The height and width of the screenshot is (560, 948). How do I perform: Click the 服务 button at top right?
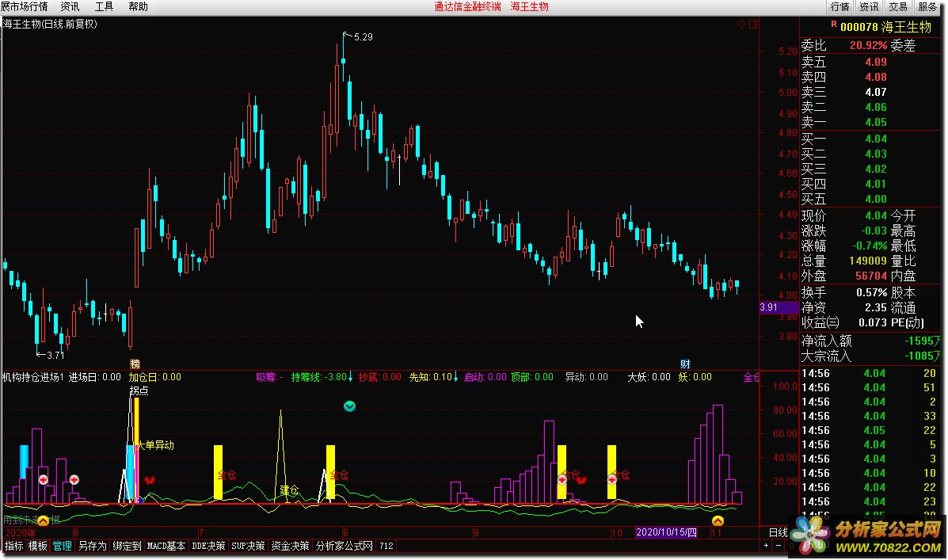point(927,6)
